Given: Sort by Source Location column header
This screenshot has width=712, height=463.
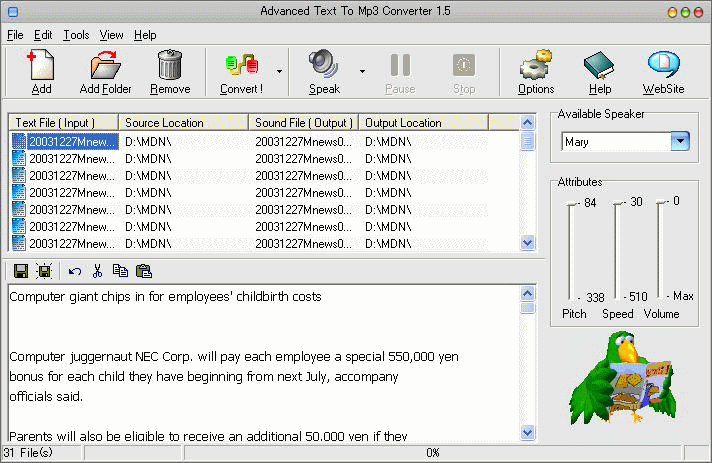Looking at the screenshot, I should click(x=183, y=123).
